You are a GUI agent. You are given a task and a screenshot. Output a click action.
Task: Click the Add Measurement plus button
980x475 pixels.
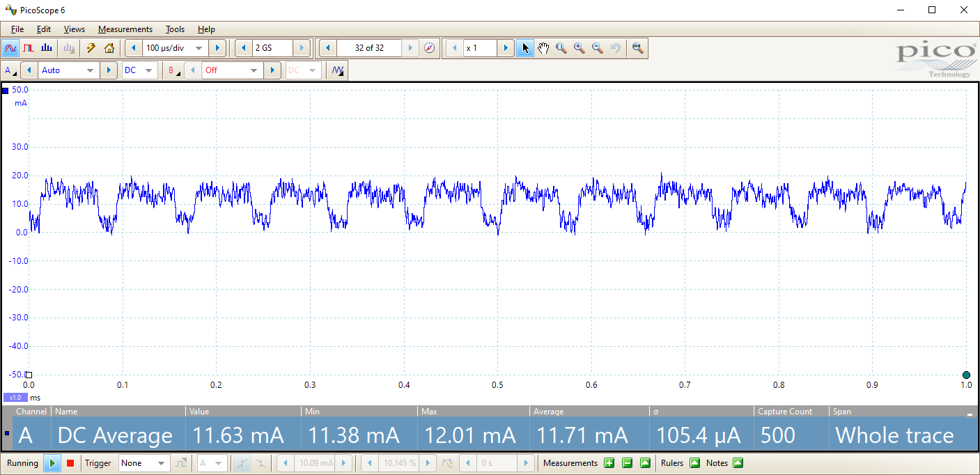point(609,463)
